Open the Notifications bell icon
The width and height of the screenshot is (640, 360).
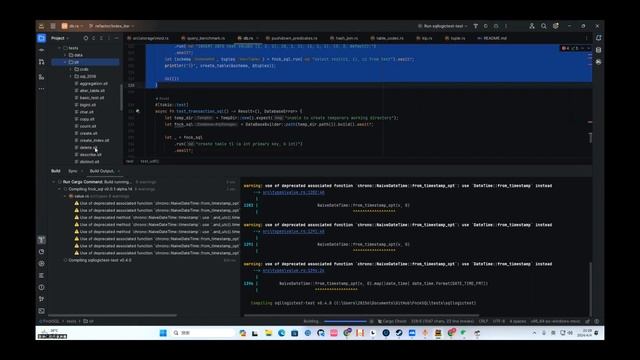tap(598, 38)
